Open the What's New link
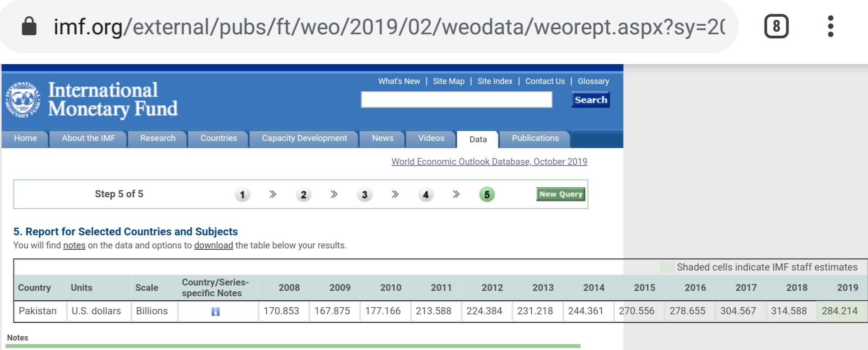This screenshot has height=350, width=868. click(399, 81)
